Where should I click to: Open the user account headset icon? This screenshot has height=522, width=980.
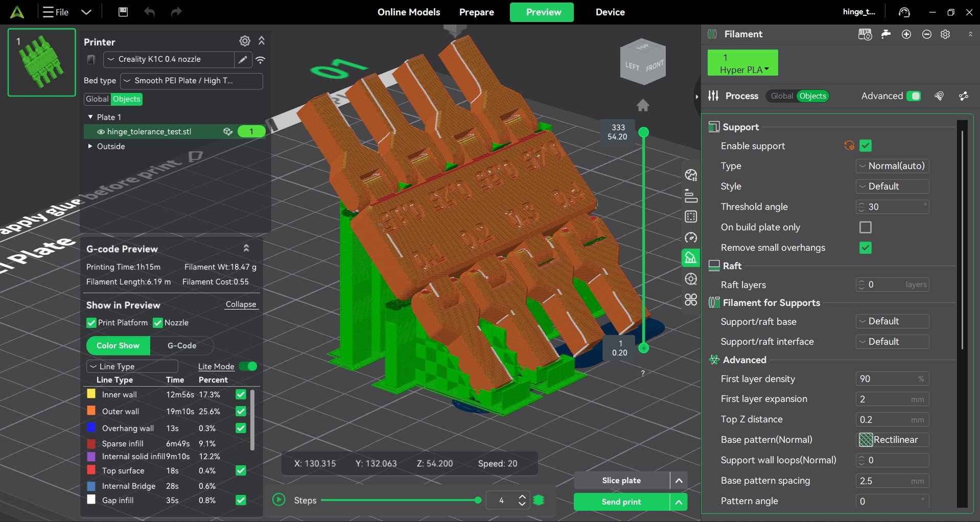[904, 12]
